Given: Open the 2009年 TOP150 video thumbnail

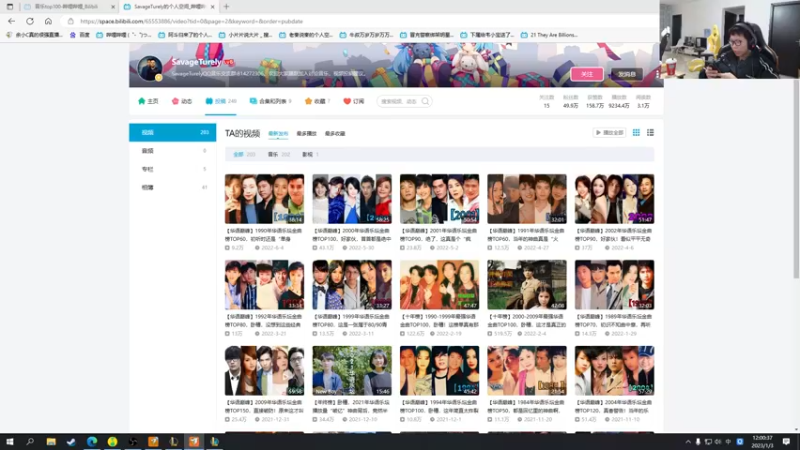Looking at the screenshot, I should (264, 371).
